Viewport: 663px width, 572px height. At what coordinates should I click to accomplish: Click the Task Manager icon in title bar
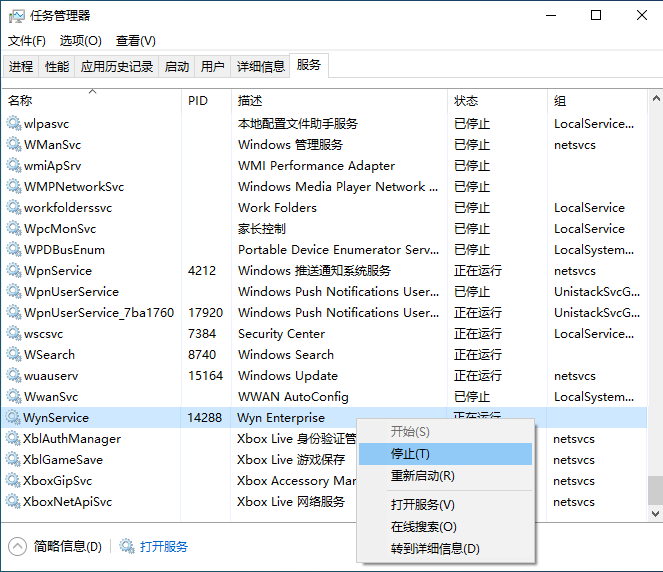point(16,16)
